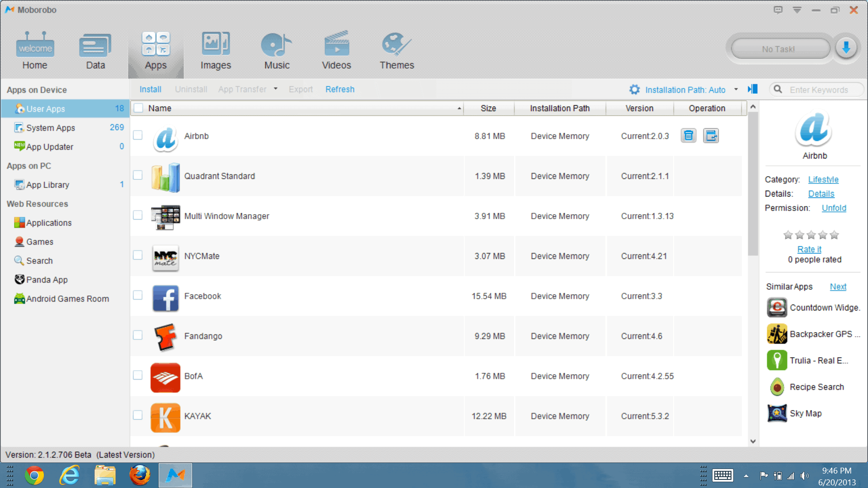Screen dimensions: 868x488
Task: Open the title bar dropdown menu arrow
Action: pos(797,10)
